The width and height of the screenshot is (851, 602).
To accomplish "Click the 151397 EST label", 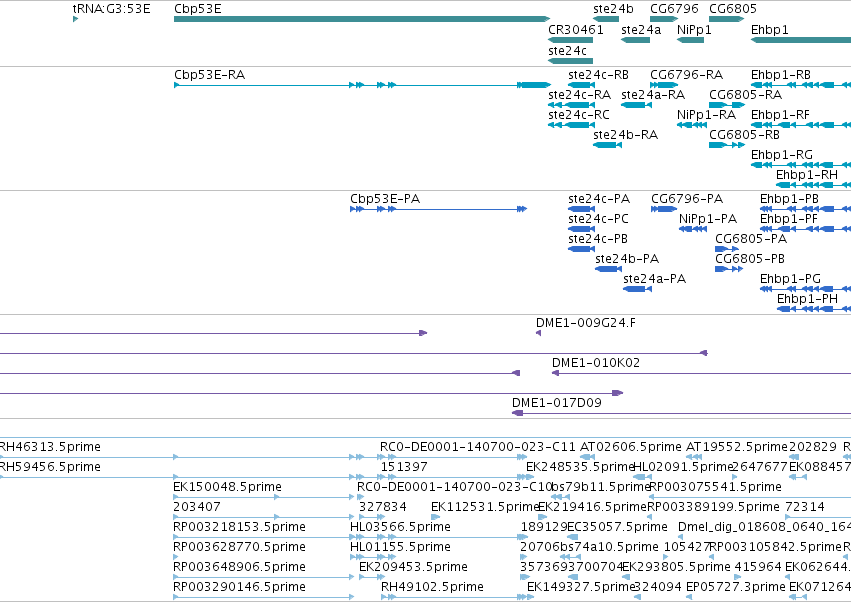I will tap(404, 467).
